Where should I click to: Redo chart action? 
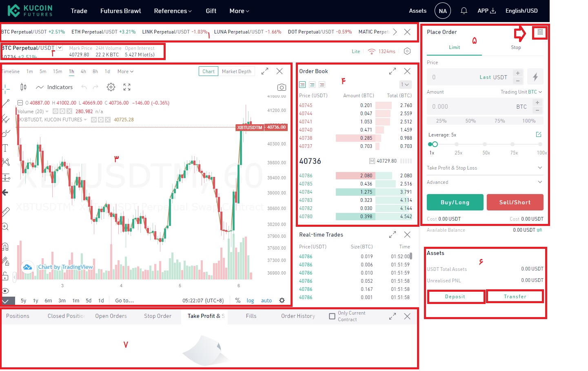(x=95, y=87)
